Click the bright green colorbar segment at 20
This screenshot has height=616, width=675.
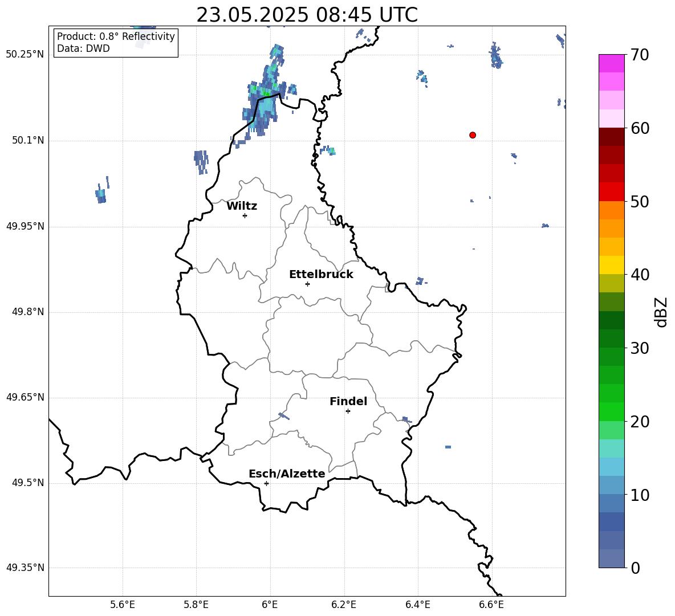tap(612, 412)
